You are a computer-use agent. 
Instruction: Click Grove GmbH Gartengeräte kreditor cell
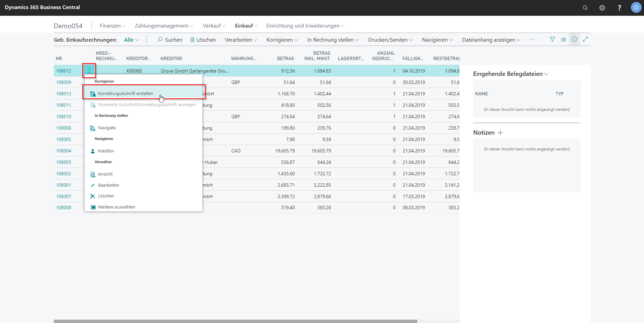(x=195, y=71)
